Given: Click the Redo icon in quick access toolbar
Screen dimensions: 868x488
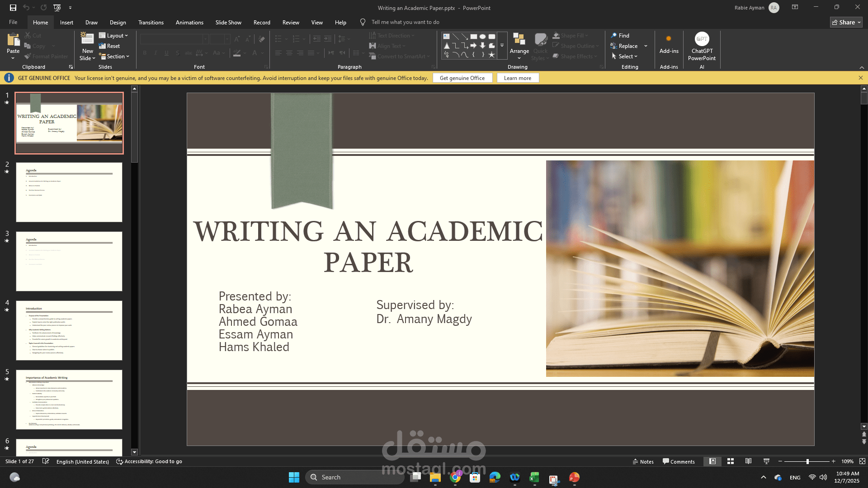Looking at the screenshot, I should 43,8.
